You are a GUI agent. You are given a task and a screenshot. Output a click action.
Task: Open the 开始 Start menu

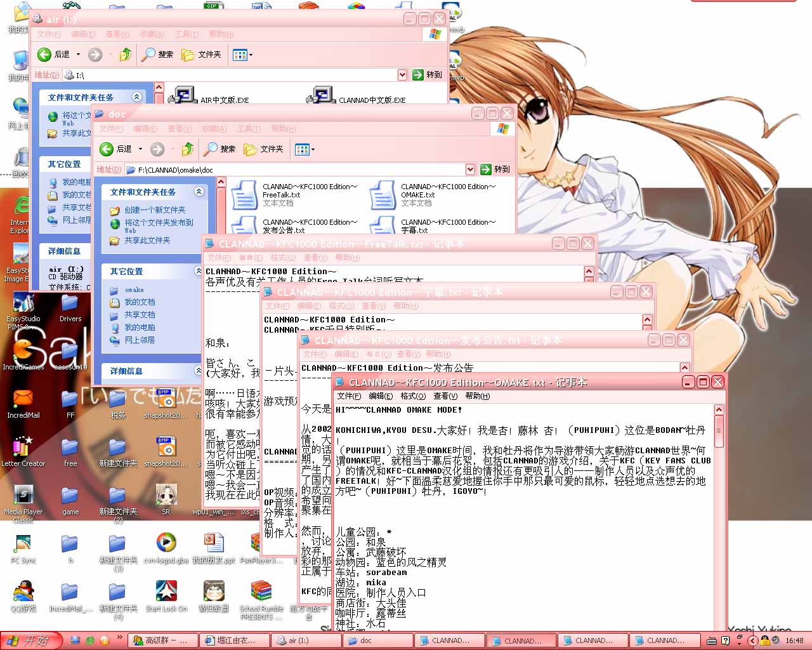[31, 640]
